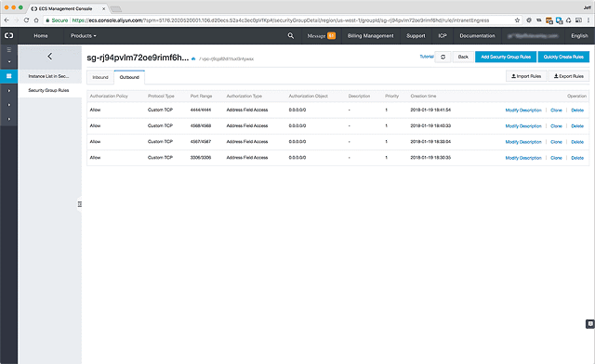
Task: Click Quickly Create Rules button
Action: 563,57
